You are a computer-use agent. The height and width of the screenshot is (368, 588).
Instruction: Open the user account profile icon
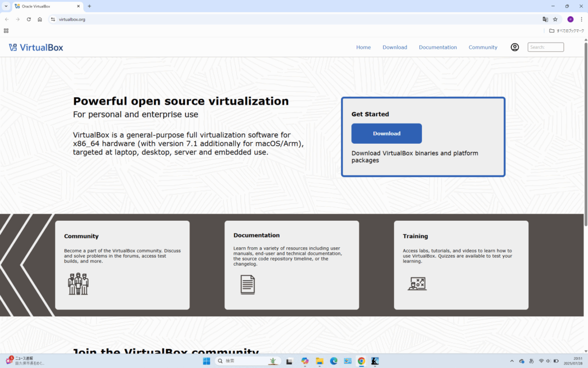pyautogui.click(x=514, y=47)
